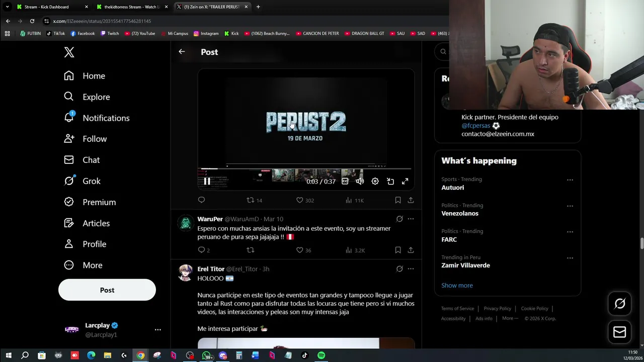
Task: Open Premium in the sidebar
Action: tap(90, 202)
